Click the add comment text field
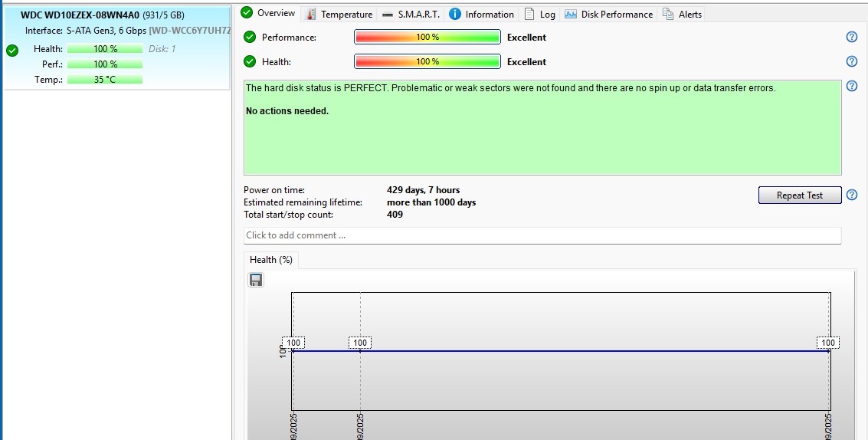Viewport: 868px width, 440px height. point(542,235)
